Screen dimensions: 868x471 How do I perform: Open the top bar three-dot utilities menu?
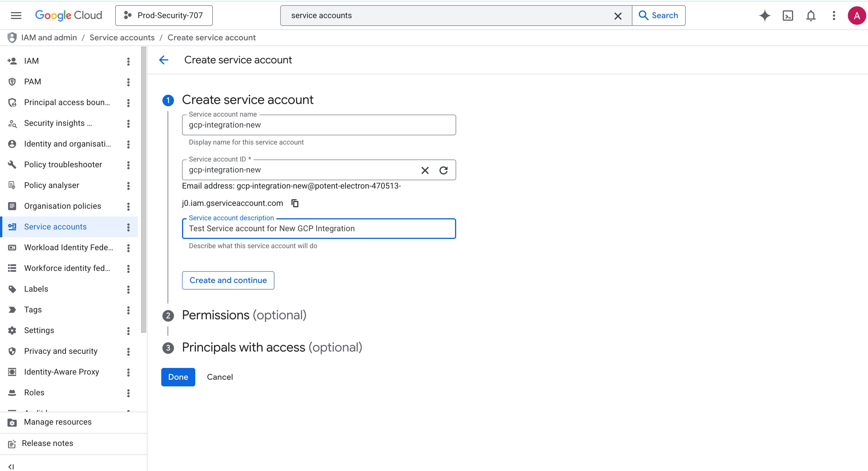834,16
